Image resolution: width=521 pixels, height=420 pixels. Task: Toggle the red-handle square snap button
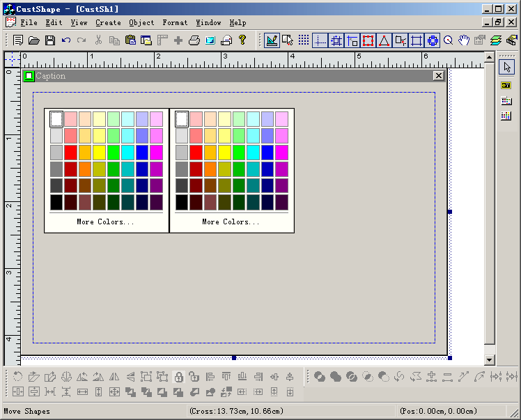coord(368,40)
